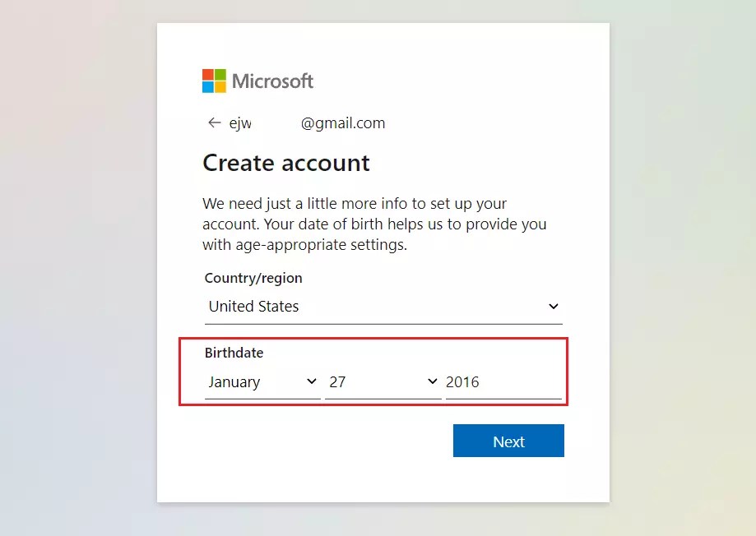This screenshot has width=756, height=536.
Task: Click the Create account heading
Action: [286, 163]
